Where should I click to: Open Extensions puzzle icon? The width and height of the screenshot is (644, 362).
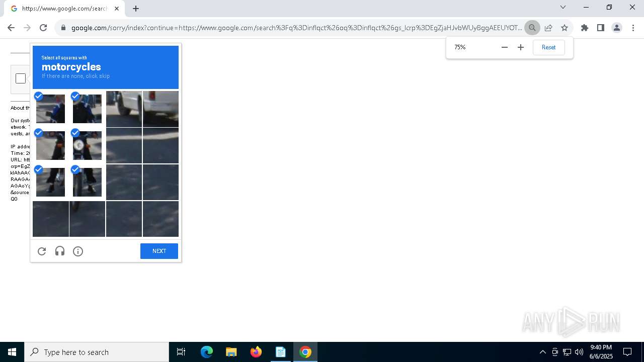585,28
